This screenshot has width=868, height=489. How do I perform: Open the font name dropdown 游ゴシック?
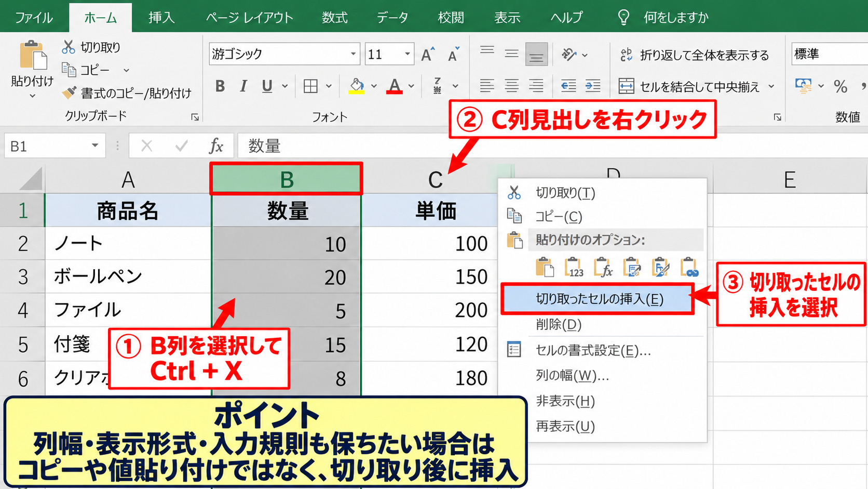[353, 54]
